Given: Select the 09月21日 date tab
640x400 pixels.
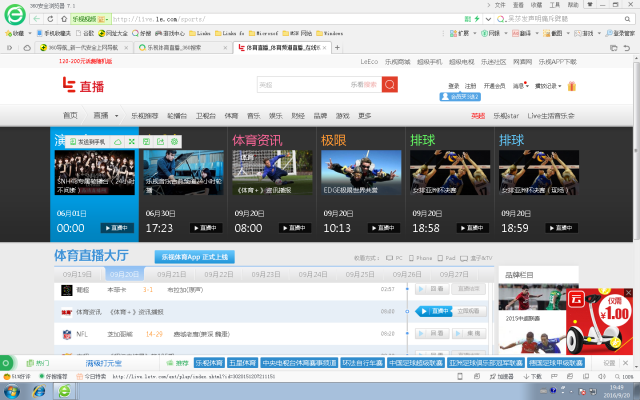Looking at the screenshot, I should click(x=171, y=274).
